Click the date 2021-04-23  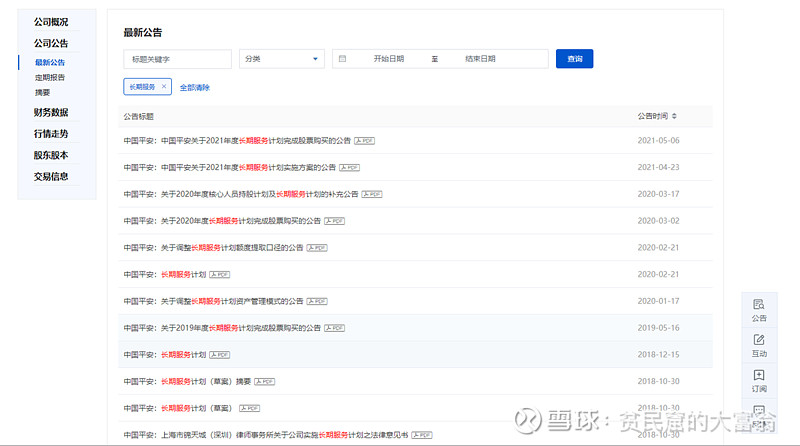pos(658,167)
